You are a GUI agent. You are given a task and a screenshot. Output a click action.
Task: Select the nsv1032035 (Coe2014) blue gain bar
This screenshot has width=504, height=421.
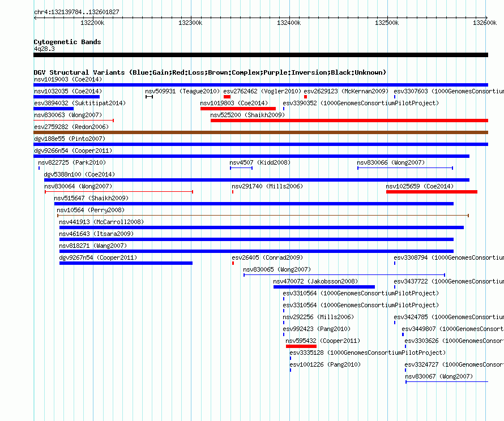[66, 97]
